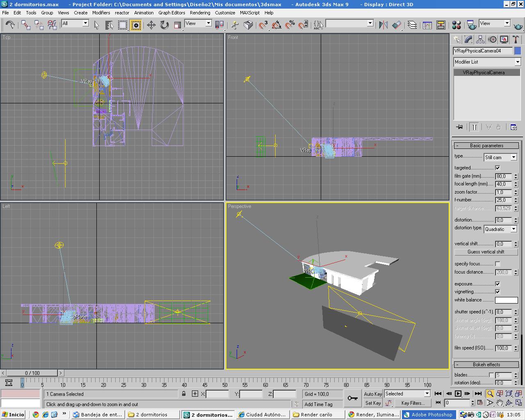Click the Play Animation button
525x420 pixels.
458,394
